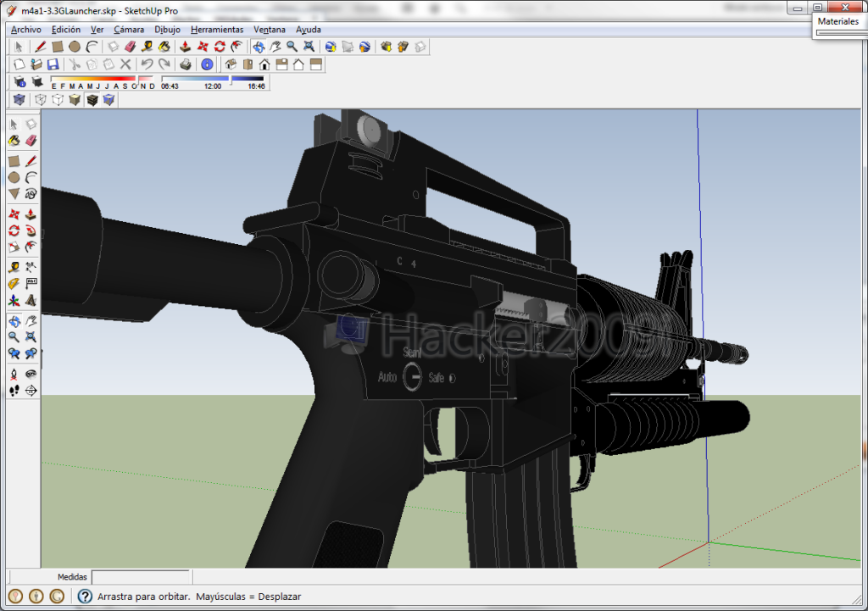Toggle X-Ray face style

click(19, 100)
